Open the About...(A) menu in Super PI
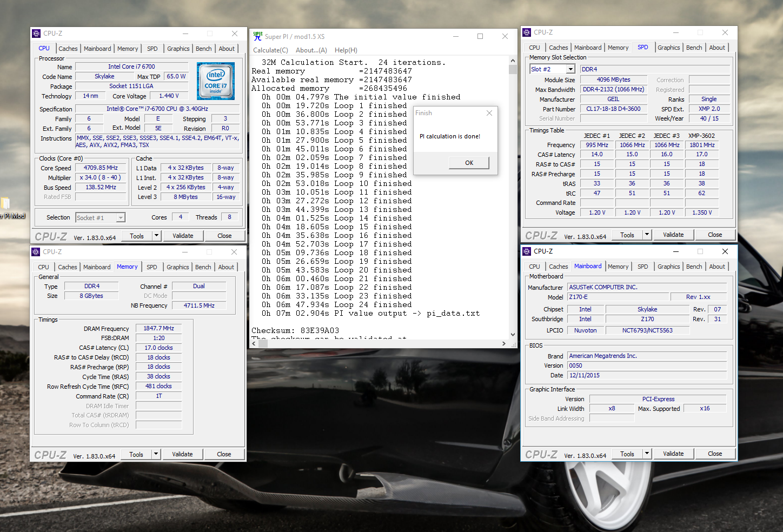Viewport: 783px width, 532px height. coord(311,50)
